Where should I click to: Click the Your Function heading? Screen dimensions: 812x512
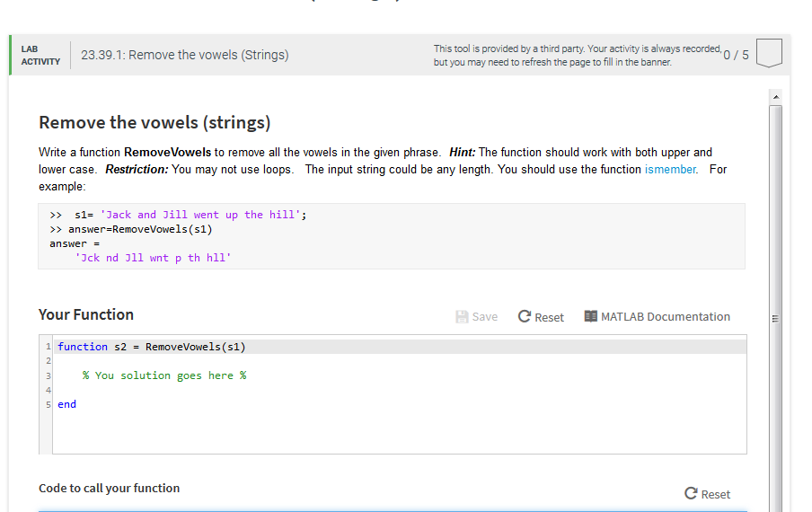click(x=86, y=314)
